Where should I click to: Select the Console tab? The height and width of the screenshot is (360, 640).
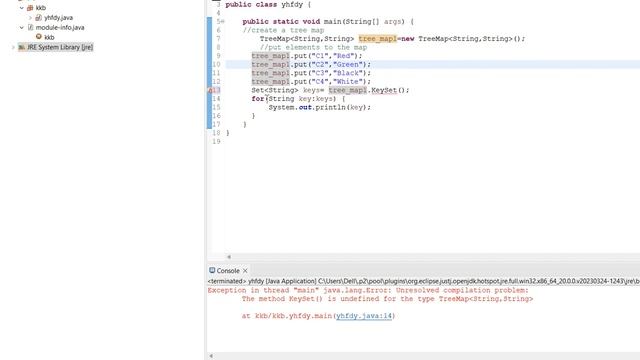pos(228,271)
